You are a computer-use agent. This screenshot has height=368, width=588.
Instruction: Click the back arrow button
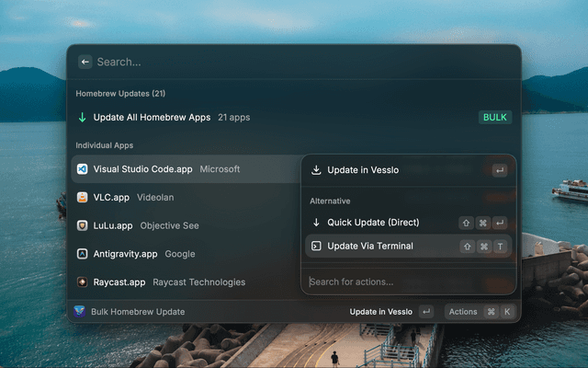(x=85, y=62)
